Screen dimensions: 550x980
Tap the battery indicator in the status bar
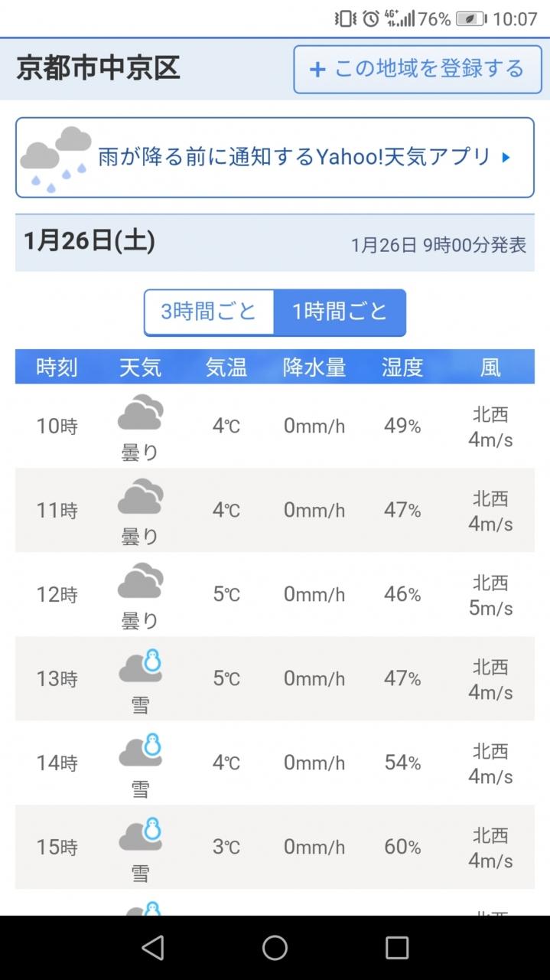tap(471, 19)
